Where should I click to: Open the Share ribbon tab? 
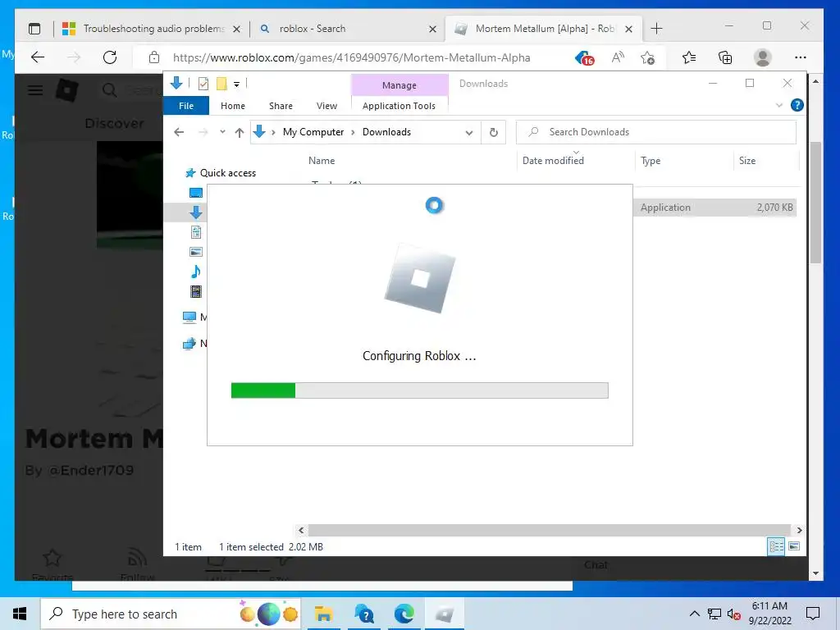point(281,106)
